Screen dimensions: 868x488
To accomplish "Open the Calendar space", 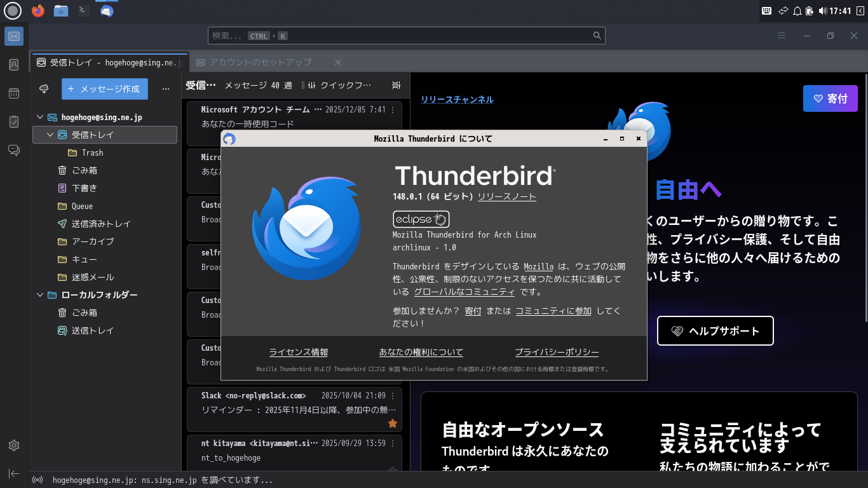I will pyautogui.click(x=14, y=93).
